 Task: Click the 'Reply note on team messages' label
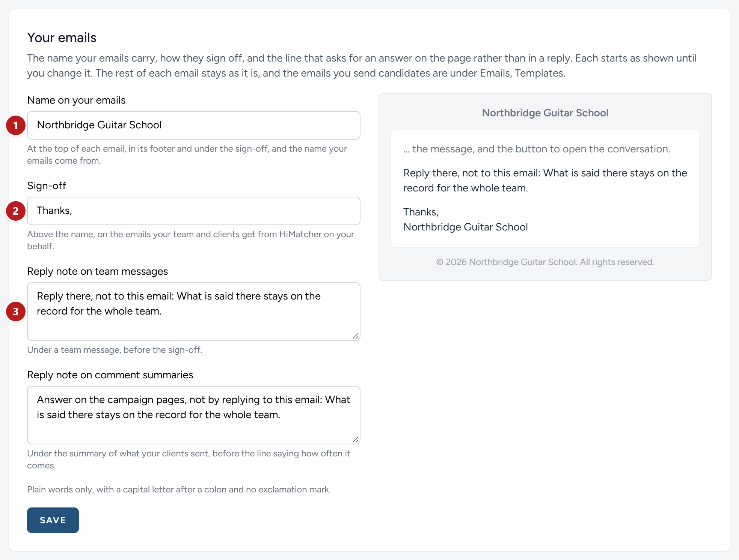[98, 271]
